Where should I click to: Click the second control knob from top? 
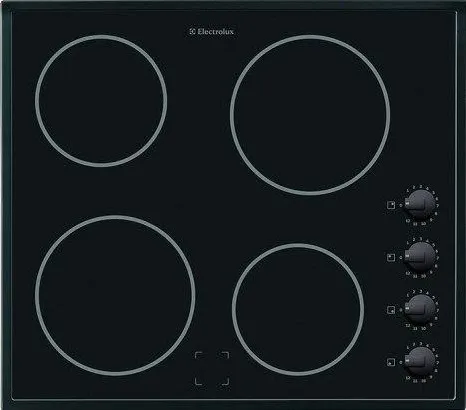coord(420,257)
